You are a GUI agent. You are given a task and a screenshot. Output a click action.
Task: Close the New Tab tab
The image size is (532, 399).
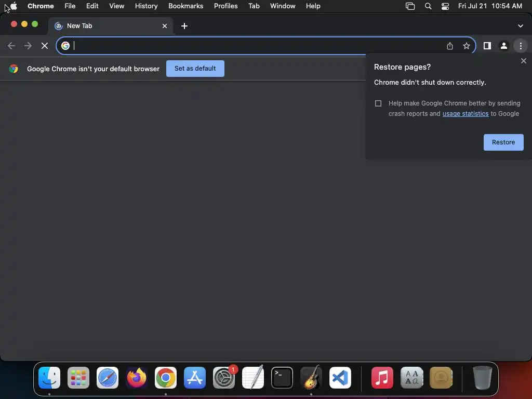[x=165, y=26]
